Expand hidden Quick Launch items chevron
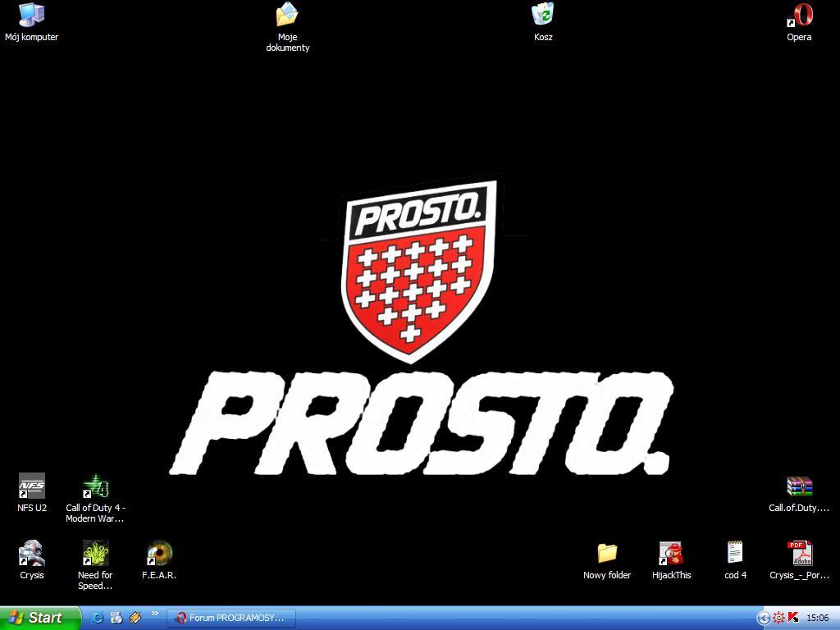This screenshot has width=840, height=630. (155, 614)
